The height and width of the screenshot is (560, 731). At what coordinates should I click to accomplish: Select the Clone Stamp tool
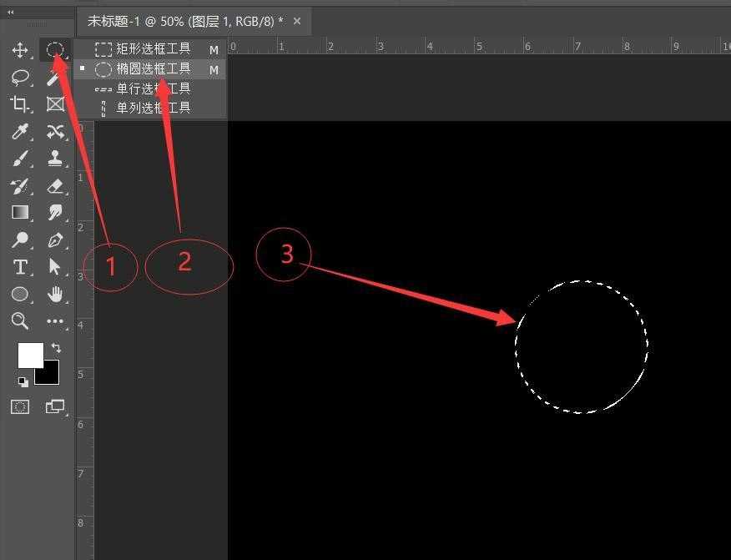point(56,158)
